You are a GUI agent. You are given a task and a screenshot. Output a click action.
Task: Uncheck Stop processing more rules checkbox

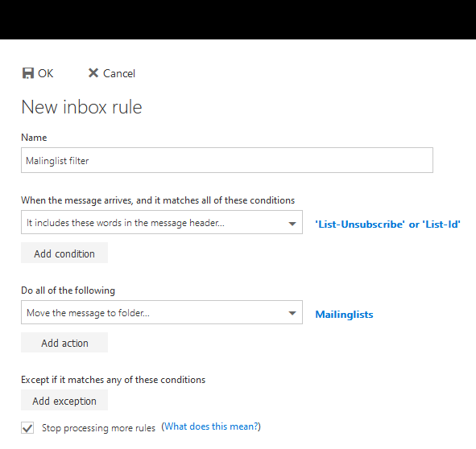(x=27, y=428)
